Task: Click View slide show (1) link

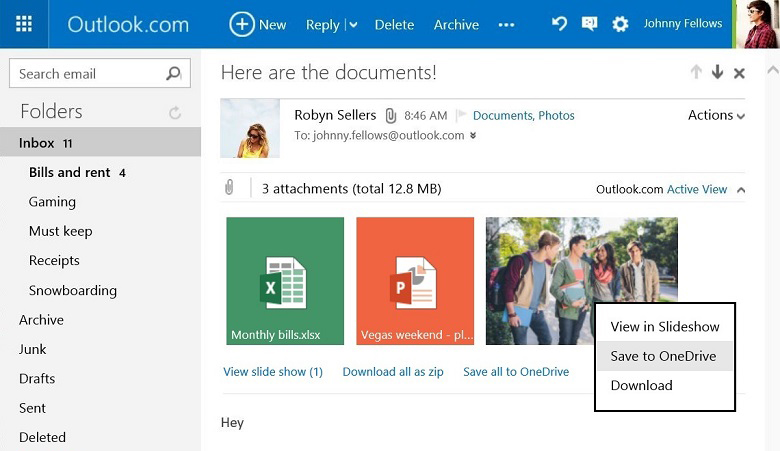Action: (x=273, y=372)
